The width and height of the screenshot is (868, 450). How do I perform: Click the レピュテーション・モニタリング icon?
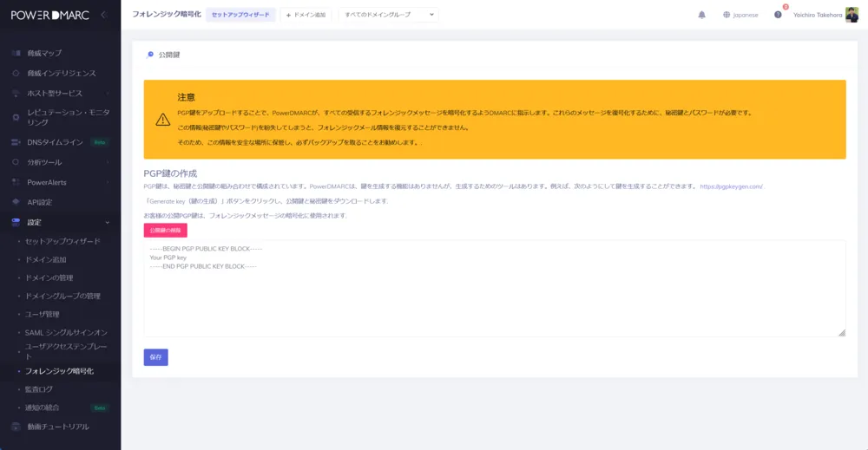16,117
